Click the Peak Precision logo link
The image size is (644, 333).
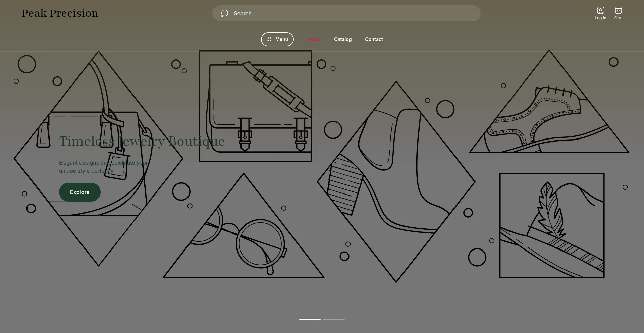[60, 13]
